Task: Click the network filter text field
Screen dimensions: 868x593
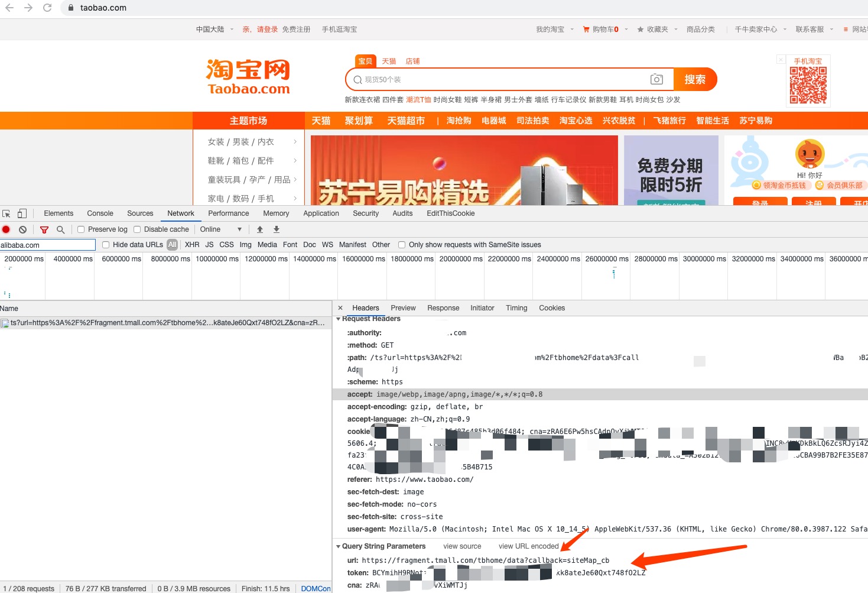Action: pyautogui.click(x=47, y=245)
